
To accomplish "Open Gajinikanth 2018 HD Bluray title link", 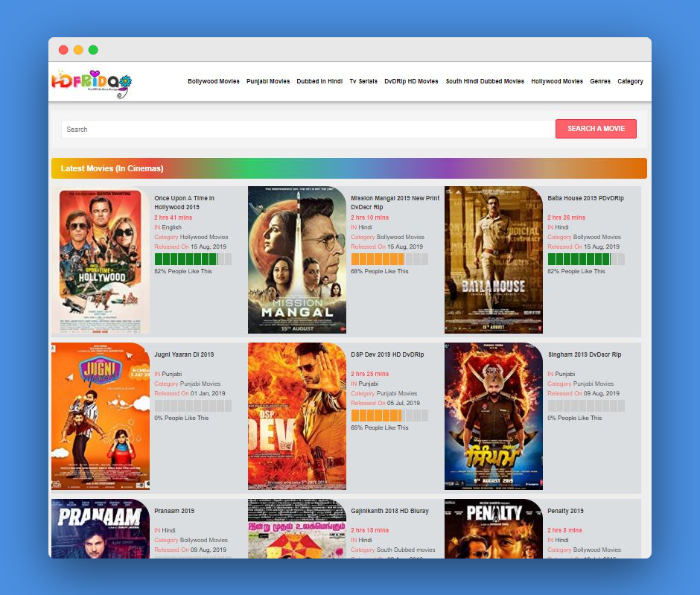I will click(389, 511).
